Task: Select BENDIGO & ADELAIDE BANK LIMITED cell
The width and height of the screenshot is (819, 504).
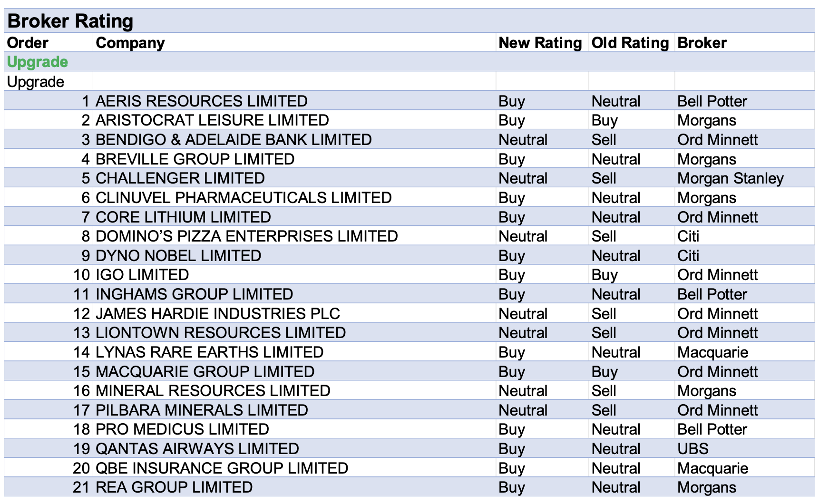Action: click(x=234, y=139)
